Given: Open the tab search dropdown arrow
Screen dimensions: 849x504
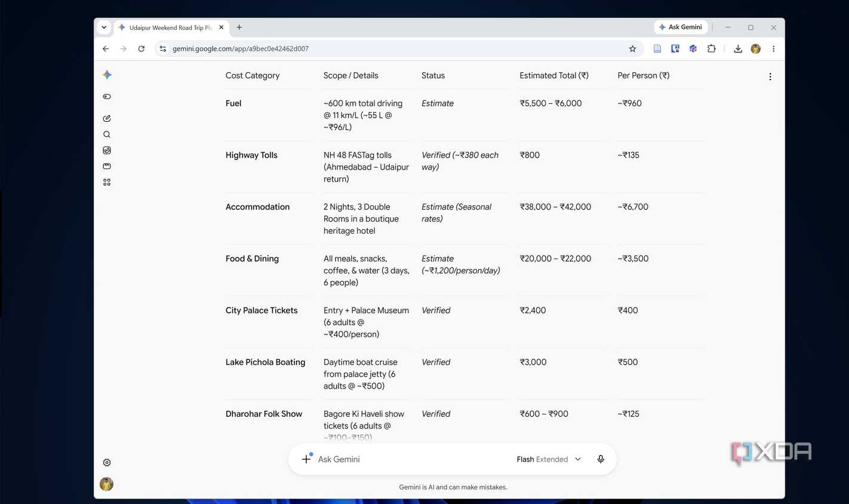Looking at the screenshot, I should [x=104, y=27].
